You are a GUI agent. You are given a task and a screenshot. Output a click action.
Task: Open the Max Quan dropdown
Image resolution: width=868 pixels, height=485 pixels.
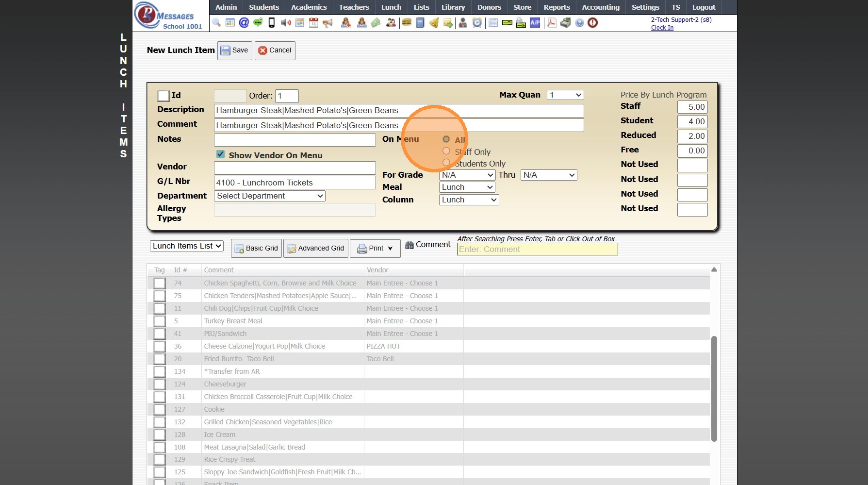click(565, 95)
